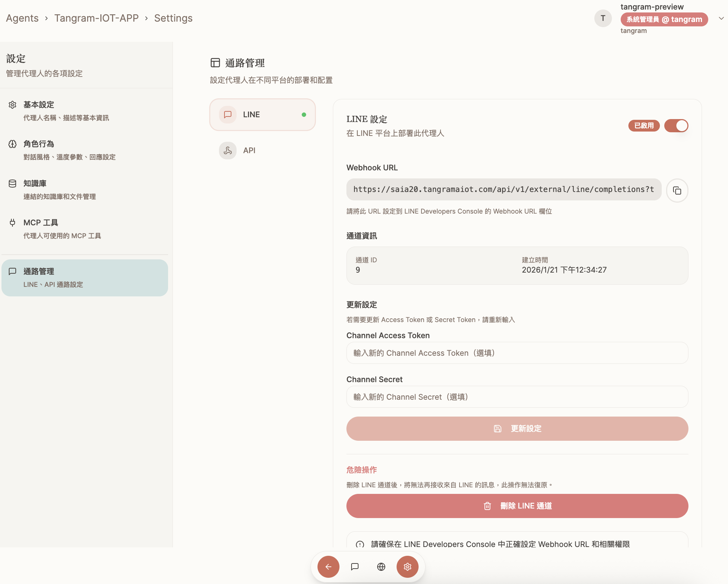Click the 知識庫 database icon in sidebar
This screenshot has height=584, width=728.
pos(12,184)
